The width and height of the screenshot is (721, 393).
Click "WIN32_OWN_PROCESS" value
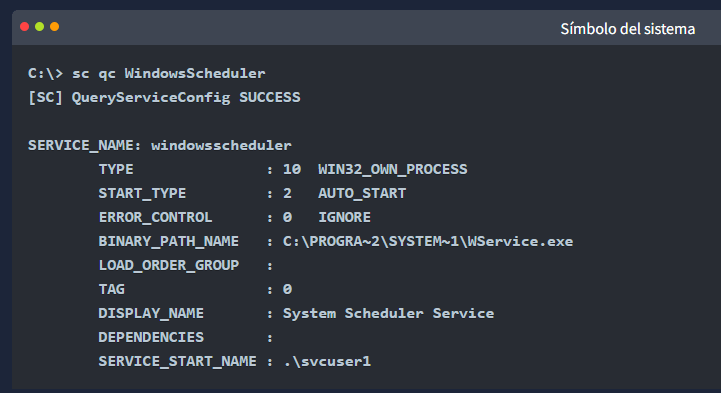click(392, 170)
